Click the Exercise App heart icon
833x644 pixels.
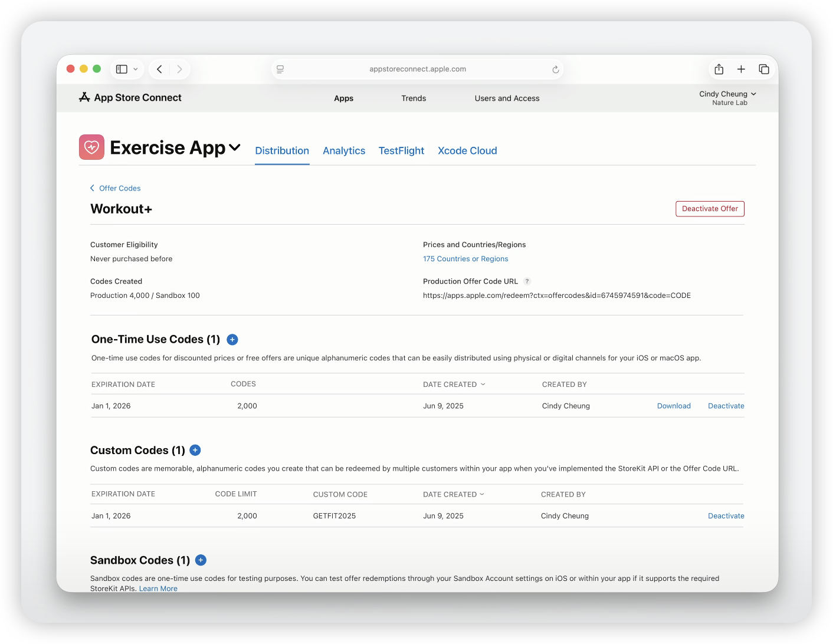91,147
